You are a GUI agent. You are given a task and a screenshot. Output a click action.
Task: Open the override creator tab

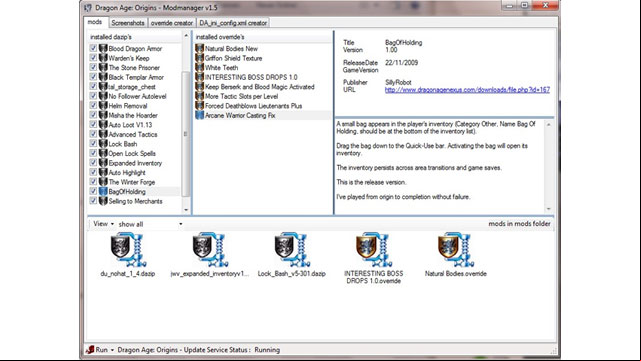[172, 23]
